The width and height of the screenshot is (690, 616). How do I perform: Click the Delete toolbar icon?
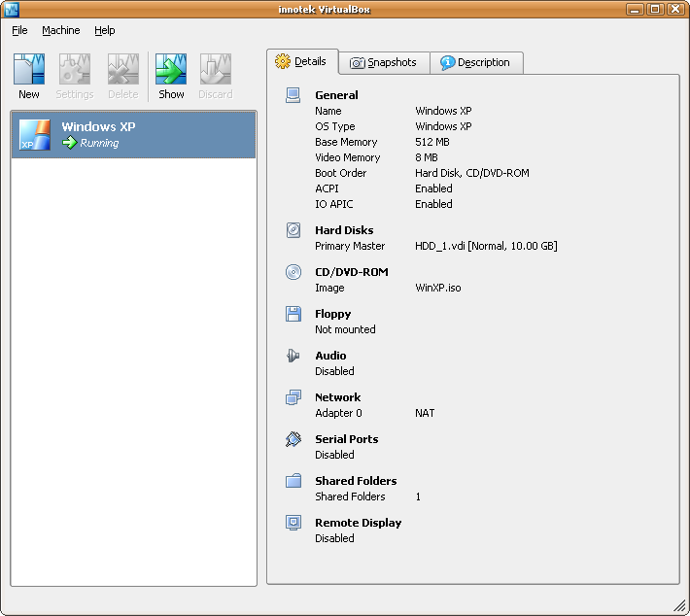point(123,69)
